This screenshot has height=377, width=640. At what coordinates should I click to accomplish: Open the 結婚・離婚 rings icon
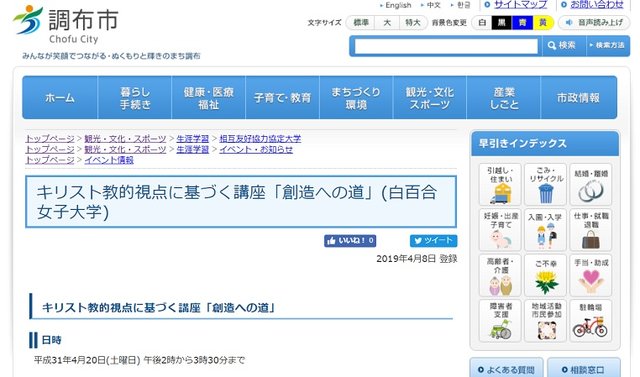(x=591, y=184)
